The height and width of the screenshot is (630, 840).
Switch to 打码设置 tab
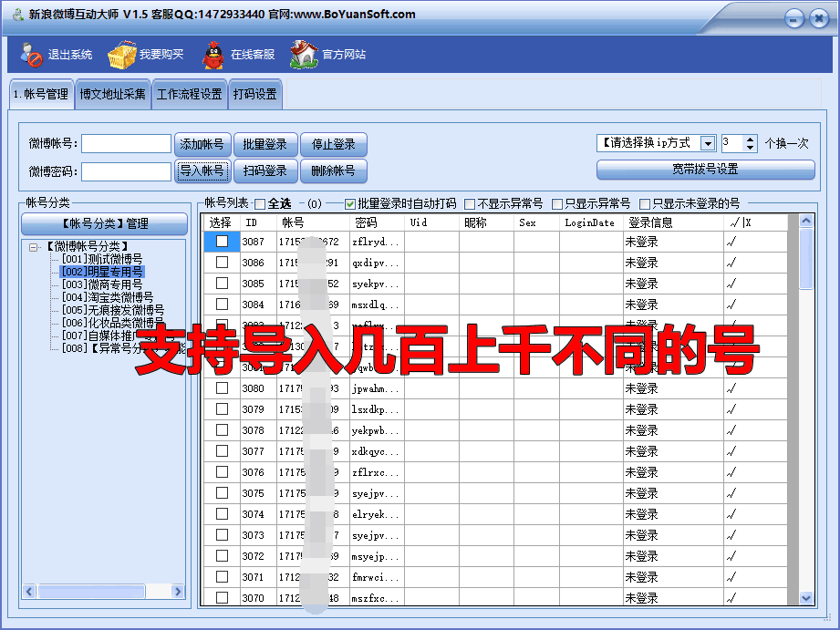coord(255,94)
